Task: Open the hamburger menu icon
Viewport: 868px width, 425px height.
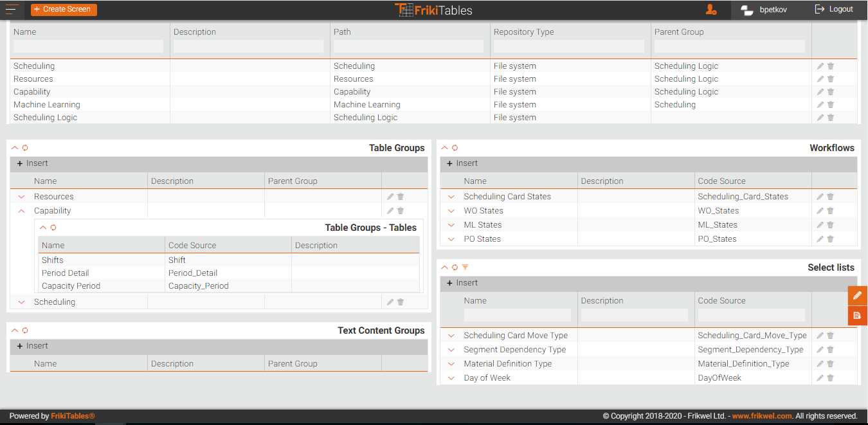Action: (x=12, y=9)
